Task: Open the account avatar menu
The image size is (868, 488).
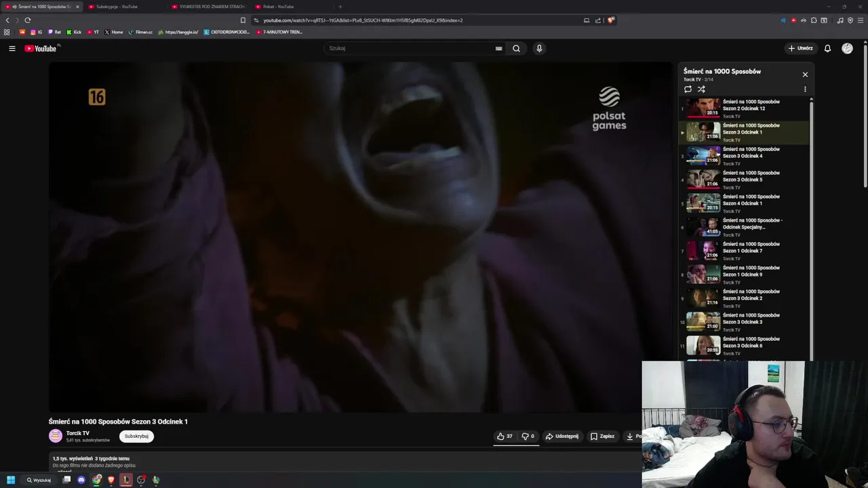Action: 847,48
